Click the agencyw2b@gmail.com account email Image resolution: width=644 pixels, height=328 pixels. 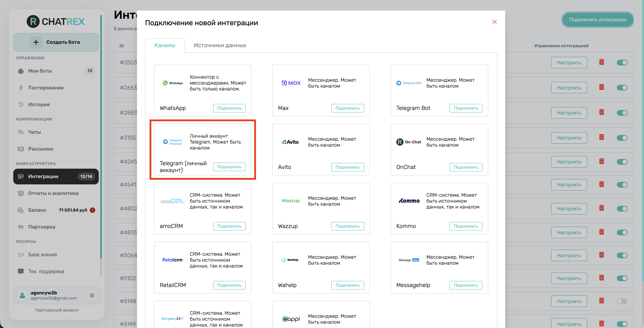pos(53,298)
